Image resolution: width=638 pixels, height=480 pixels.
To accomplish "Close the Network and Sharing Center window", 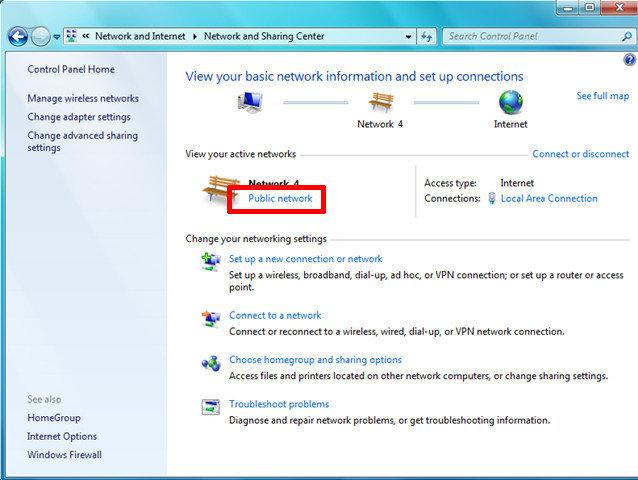I will point(619,7).
